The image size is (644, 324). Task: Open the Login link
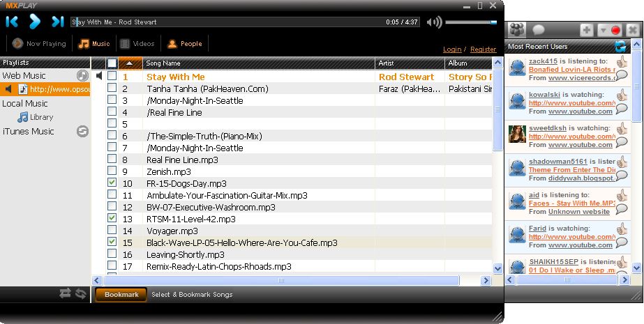pyautogui.click(x=452, y=49)
